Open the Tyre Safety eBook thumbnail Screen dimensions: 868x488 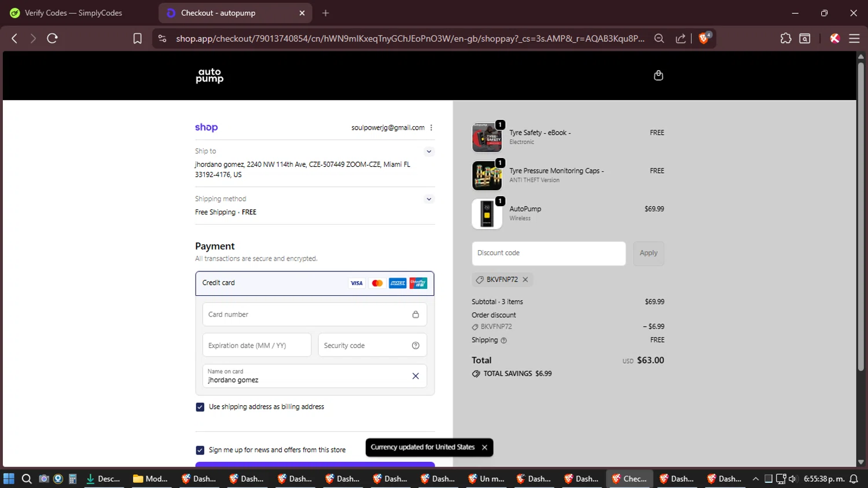point(487,137)
